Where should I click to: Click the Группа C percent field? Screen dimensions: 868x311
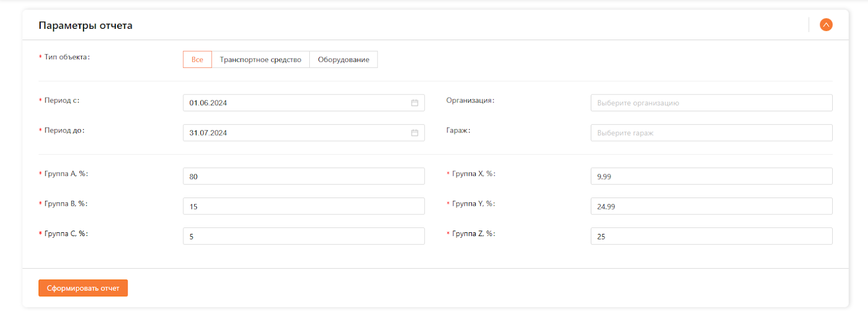pos(303,236)
